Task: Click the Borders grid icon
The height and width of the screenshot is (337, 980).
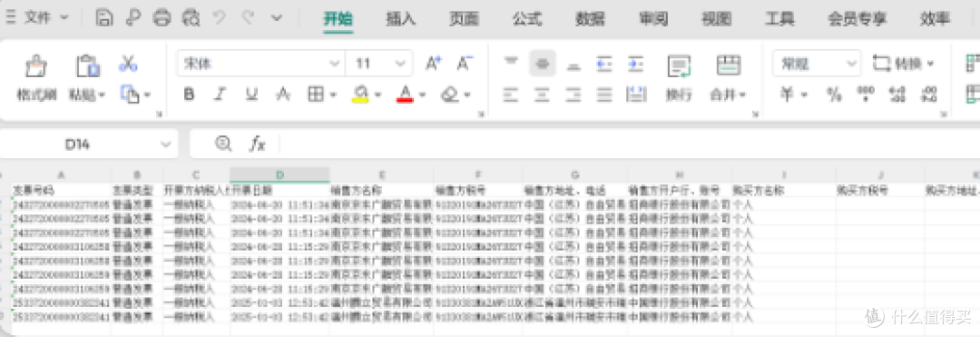Action: tap(316, 94)
